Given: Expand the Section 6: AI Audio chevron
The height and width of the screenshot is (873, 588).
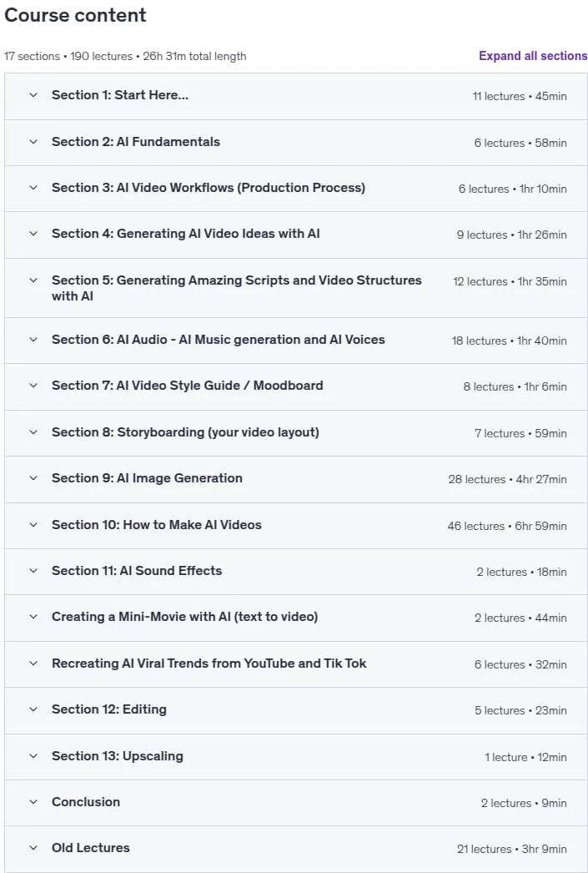Looking at the screenshot, I should click(33, 340).
